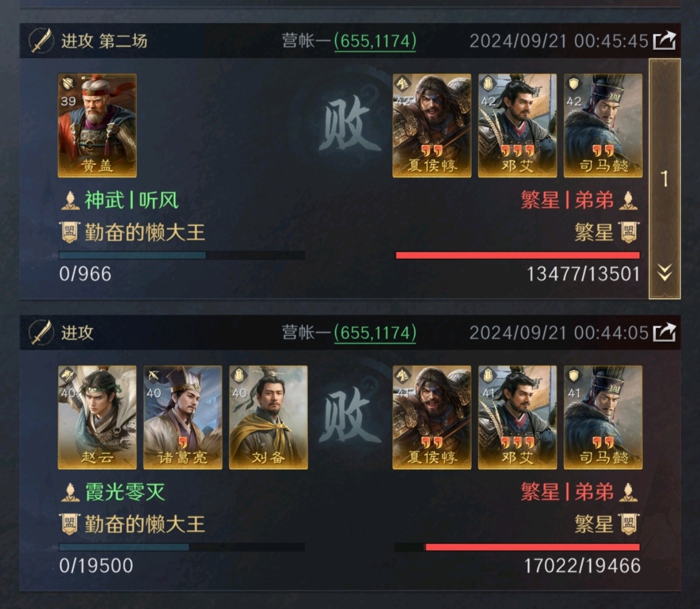The width and height of the screenshot is (700, 609).
Task: Click alliance badge beside left 勤奋的懒大王 in top report
Action: (x=69, y=232)
